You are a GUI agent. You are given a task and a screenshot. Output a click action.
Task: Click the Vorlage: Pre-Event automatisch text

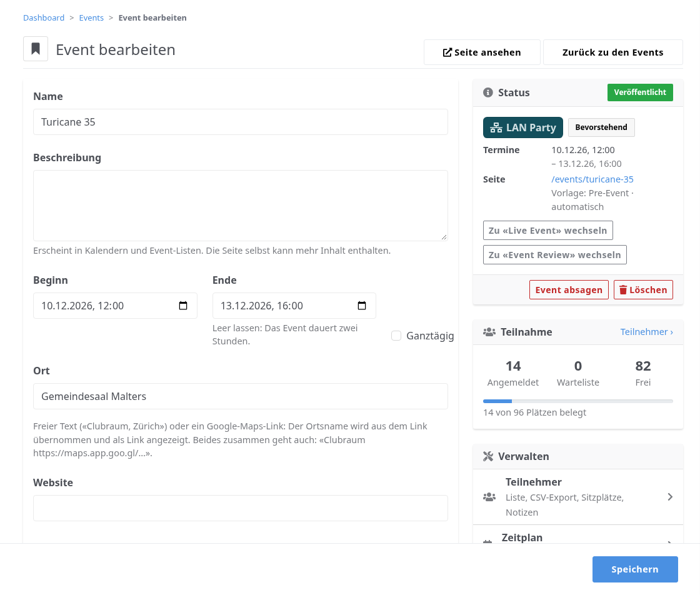(x=592, y=200)
